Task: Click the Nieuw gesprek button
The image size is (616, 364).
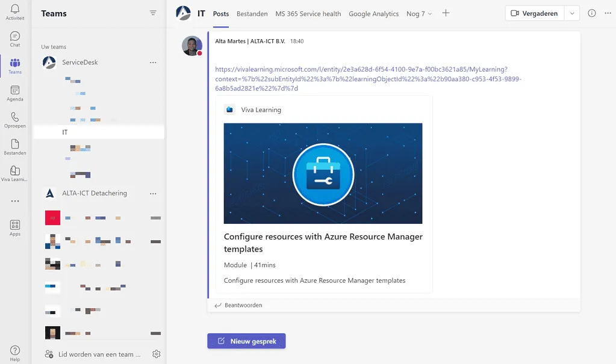Action: pyautogui.click(x=246, y=341)
